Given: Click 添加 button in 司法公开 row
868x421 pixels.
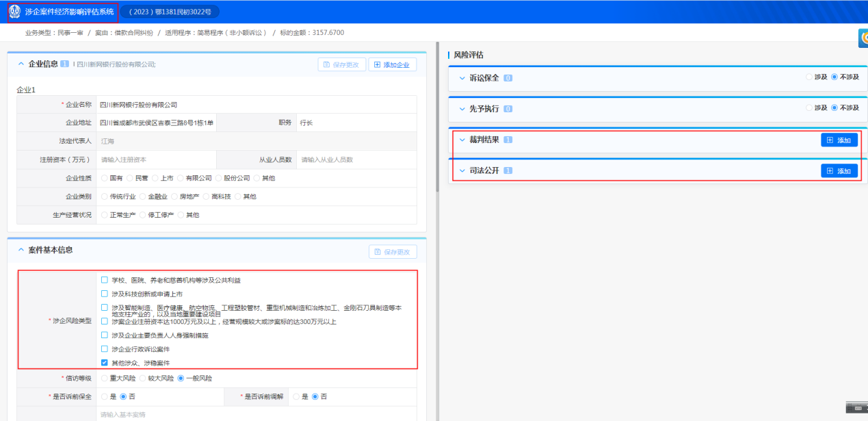Looking at the screenshot, I should (839, 171).
